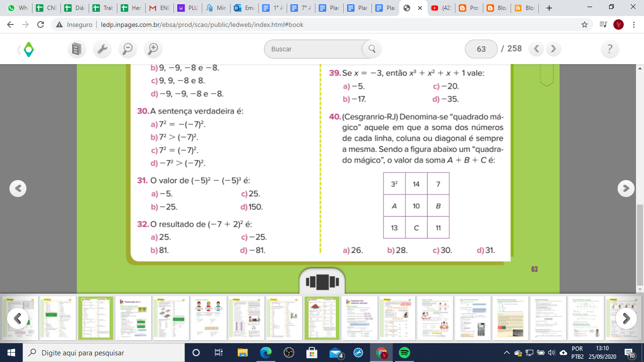The width and height of the screenshot is (644, 362).
Task: Click the POR PTB2 language indicator
Action: pyautogui.click(x=578, y=353)
